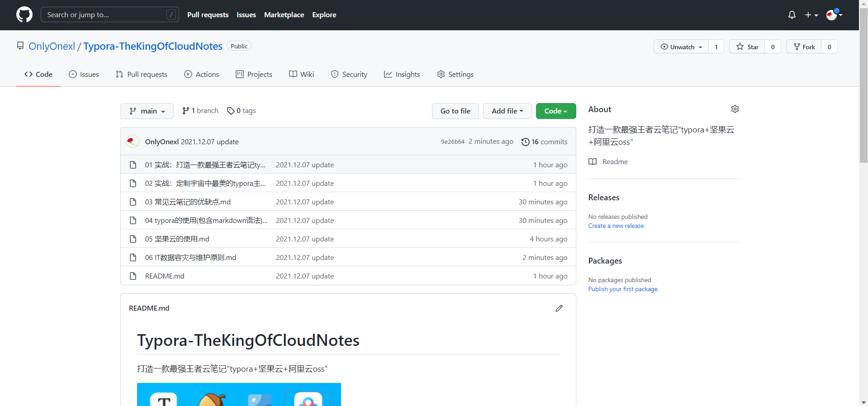868x406 pixels.
Task: Switch to the Code tab
Action: [38, 74]
